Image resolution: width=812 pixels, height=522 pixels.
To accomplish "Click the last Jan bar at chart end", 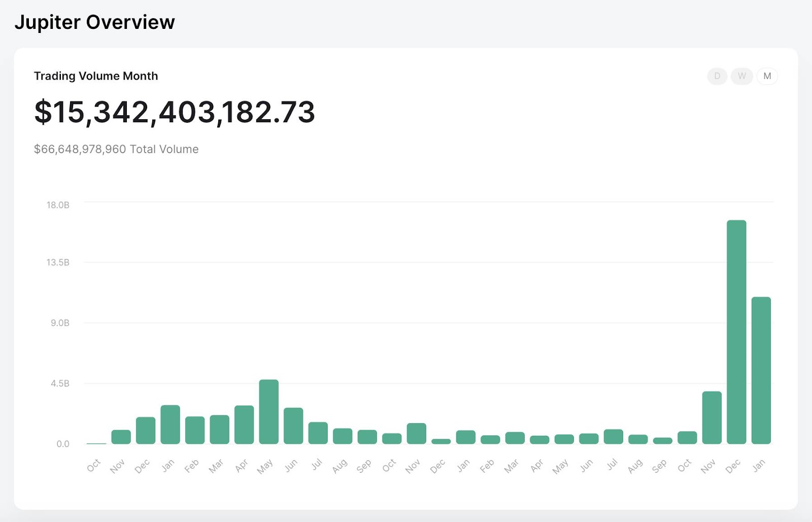I will [x=761, y=370].
